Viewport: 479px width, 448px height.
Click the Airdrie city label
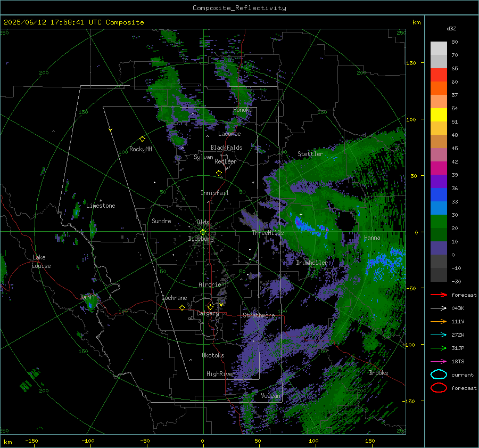(x=210, y=284)
